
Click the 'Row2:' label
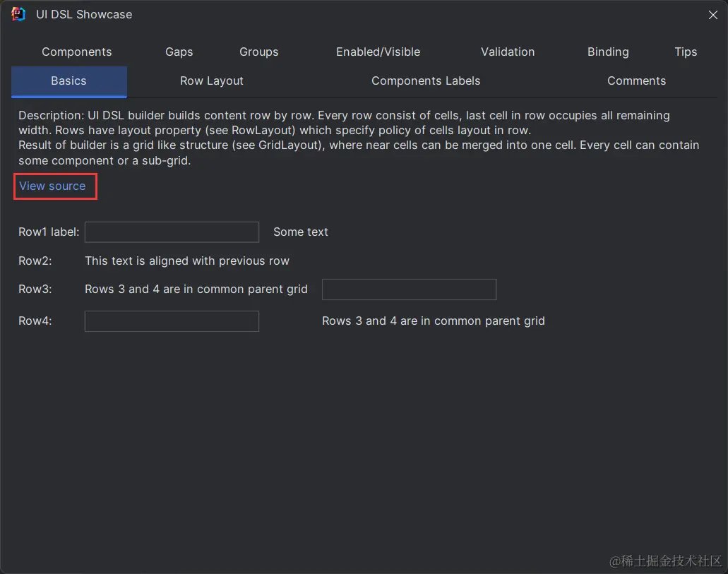[x=35, y=261]
